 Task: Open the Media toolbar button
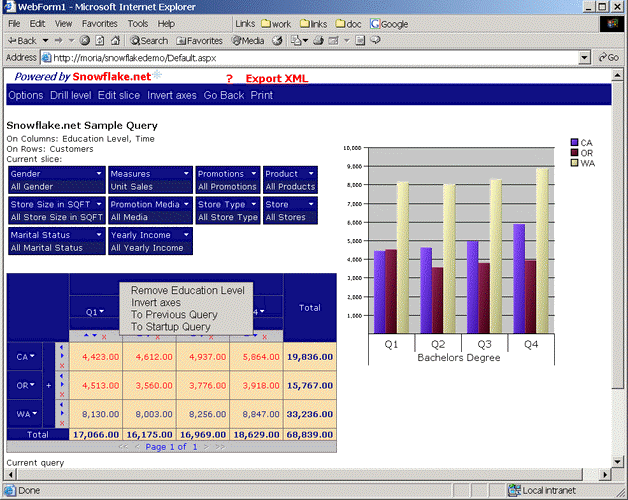click(248, 40)
